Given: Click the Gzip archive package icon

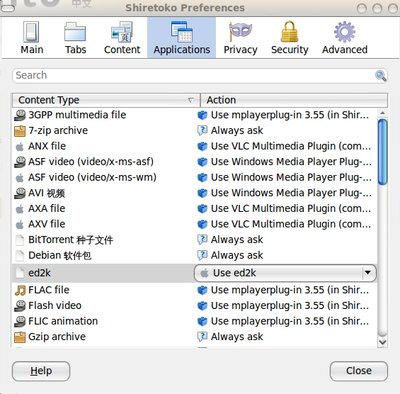Looking at the screenshot, I should tap(20, 337).
